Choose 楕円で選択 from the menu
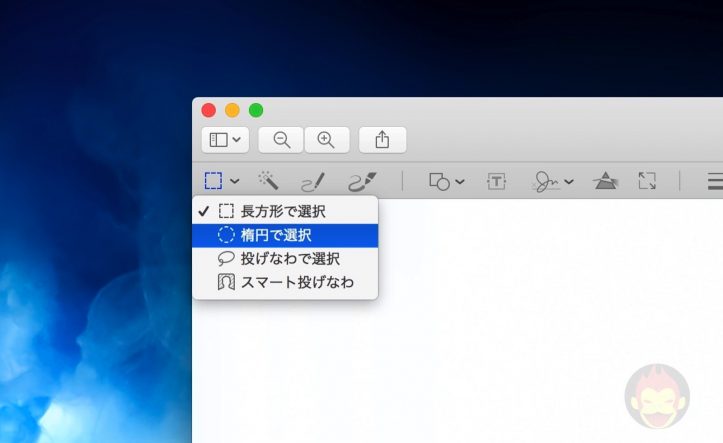The width and height of the screenshot is (723, 443). tap(285, 236)
